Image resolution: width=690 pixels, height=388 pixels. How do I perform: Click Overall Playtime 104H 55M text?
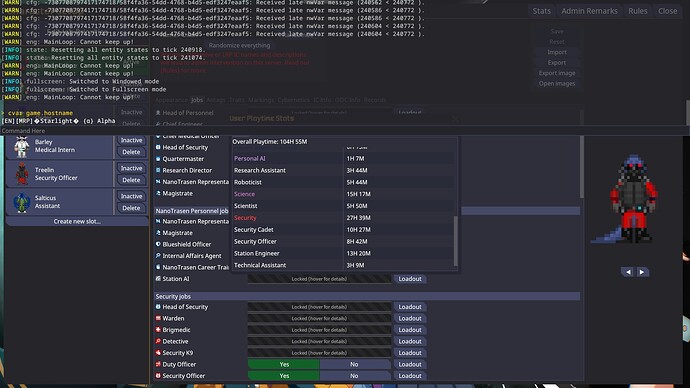pos(270,142)
